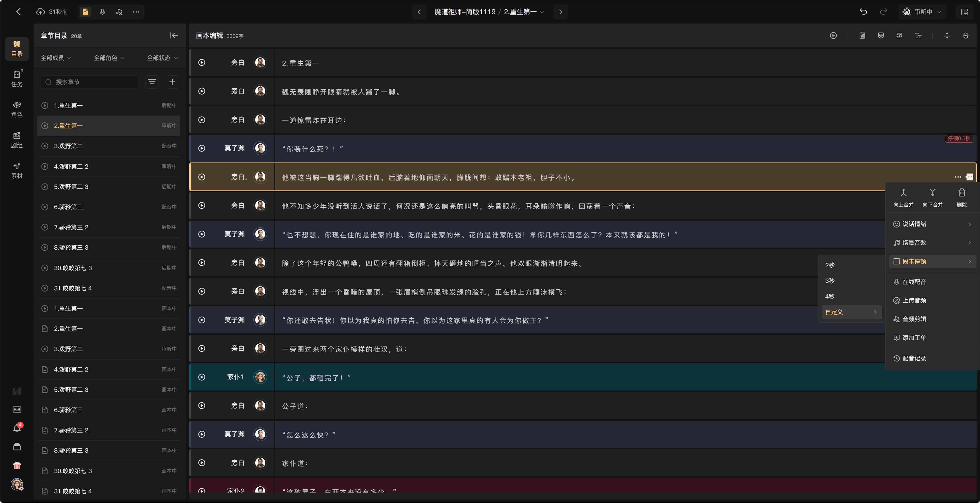This screenshot has width=980, height=503.
Task: Open the user profile avatar at sidebar bottom
Action: (17, 484)
